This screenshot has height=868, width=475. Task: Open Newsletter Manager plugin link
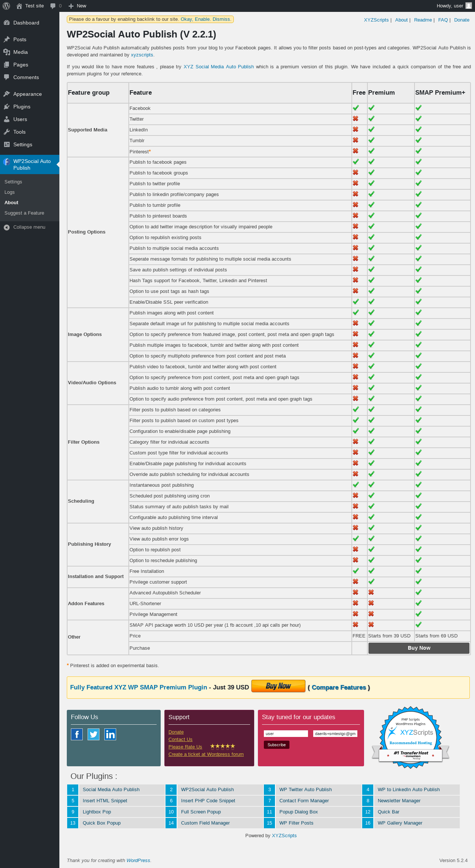pos(399,801)
